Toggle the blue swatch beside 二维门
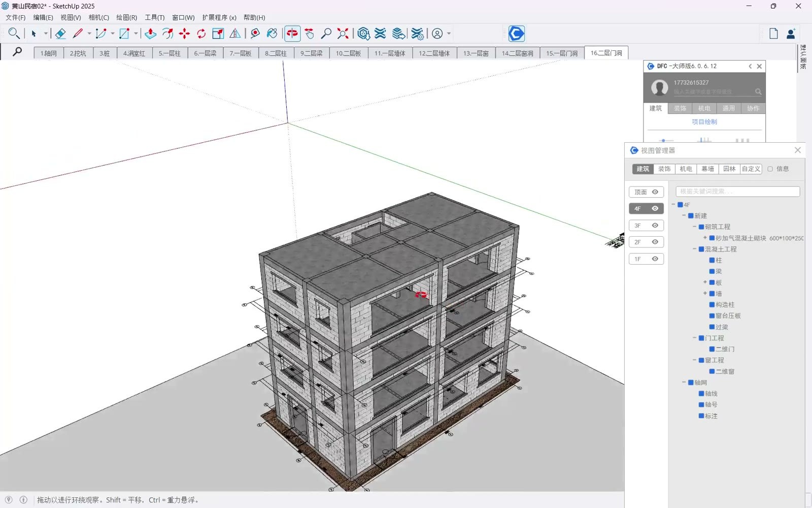This screenshot has height=508, width=812. [x=712, y=349]
